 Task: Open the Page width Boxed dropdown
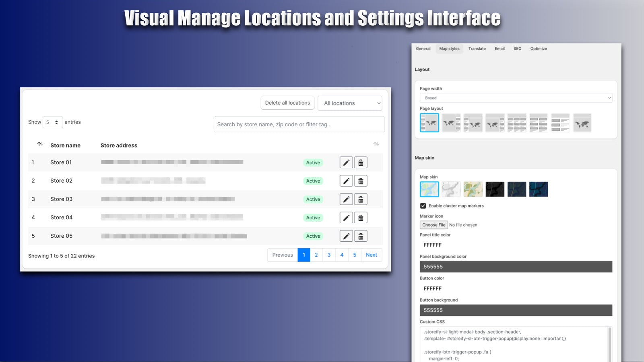516,97
